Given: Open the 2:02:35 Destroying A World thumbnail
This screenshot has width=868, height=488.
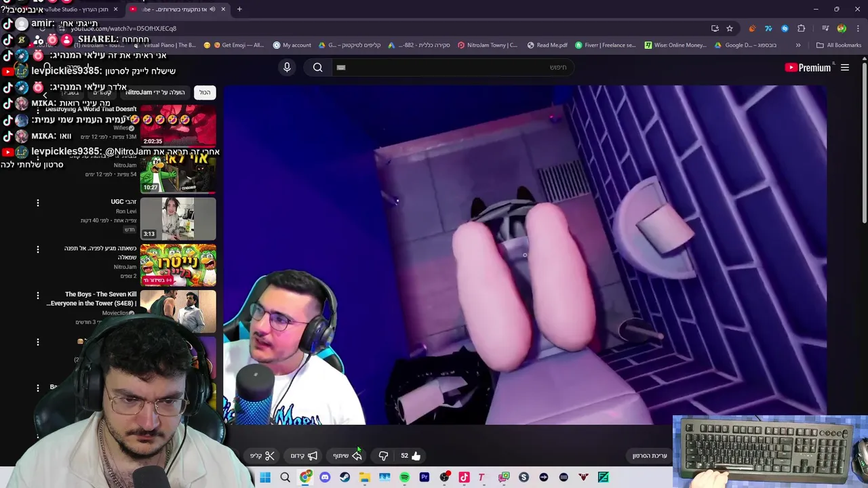Looking at the screenshot, I should (178, 125).
